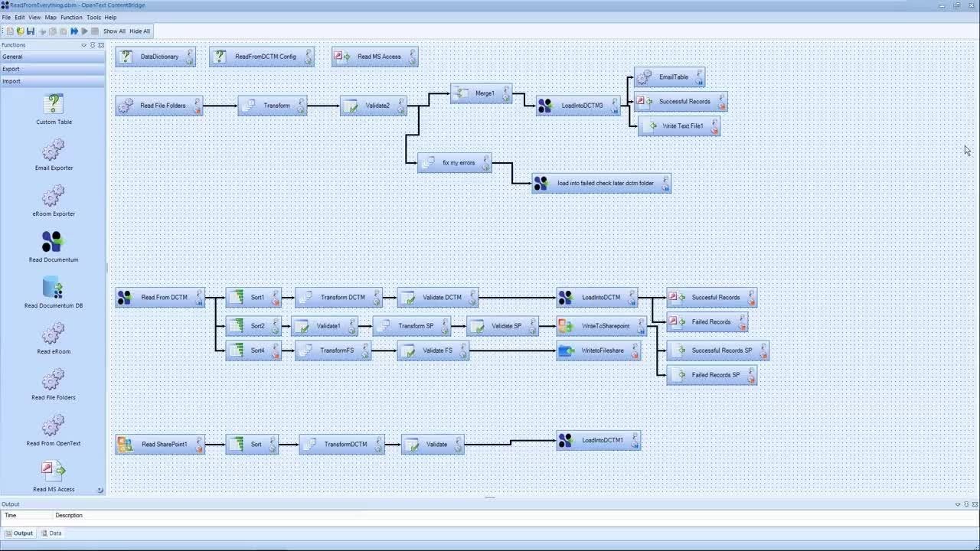Screen dimensions: 980x551
Task: Expand the Export functions section
Action: coord(53,69)
